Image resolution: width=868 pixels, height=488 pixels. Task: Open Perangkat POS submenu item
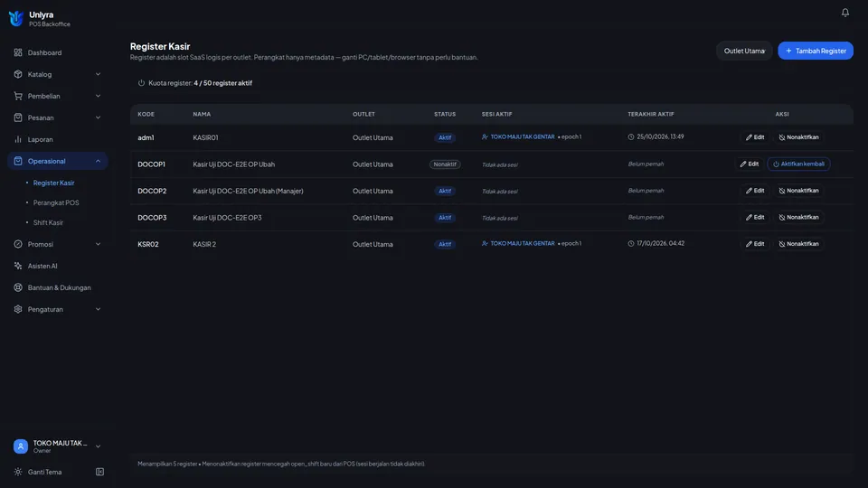click(56, 202)
